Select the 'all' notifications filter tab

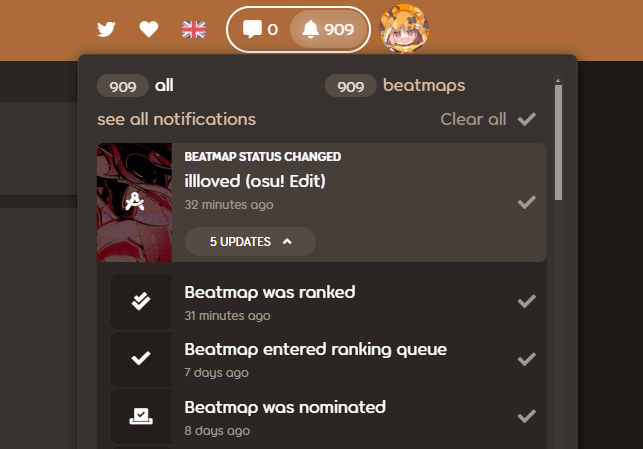click(x=135, y=86)
